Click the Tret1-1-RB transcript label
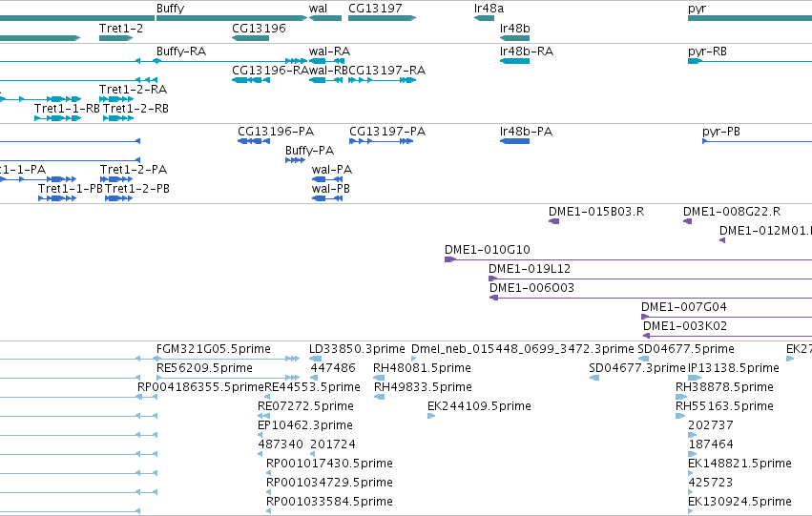Viewport: 812px width, 516px height. (67, 109)
